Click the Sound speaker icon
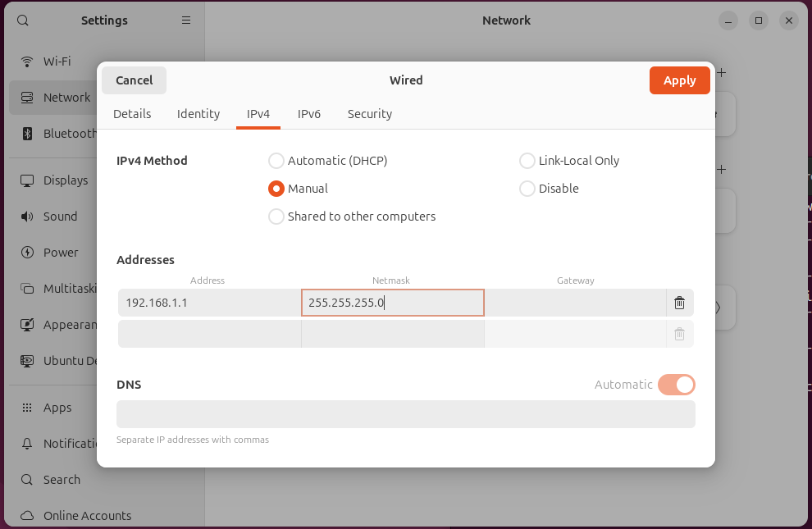The image size is (812, 529). pos(27,217)
